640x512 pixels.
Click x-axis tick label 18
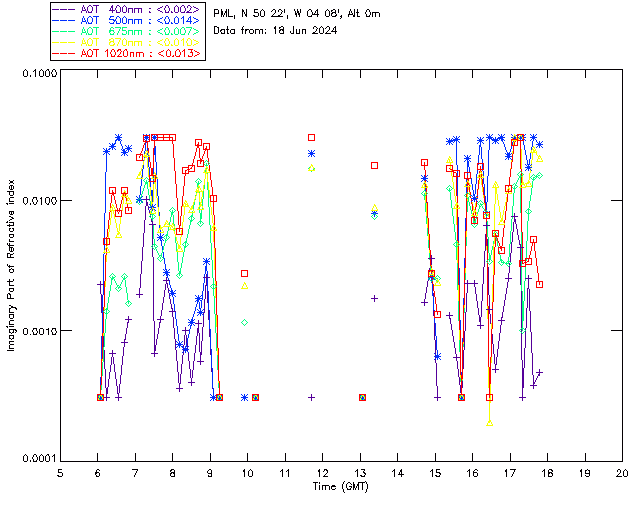pos(547,473)
